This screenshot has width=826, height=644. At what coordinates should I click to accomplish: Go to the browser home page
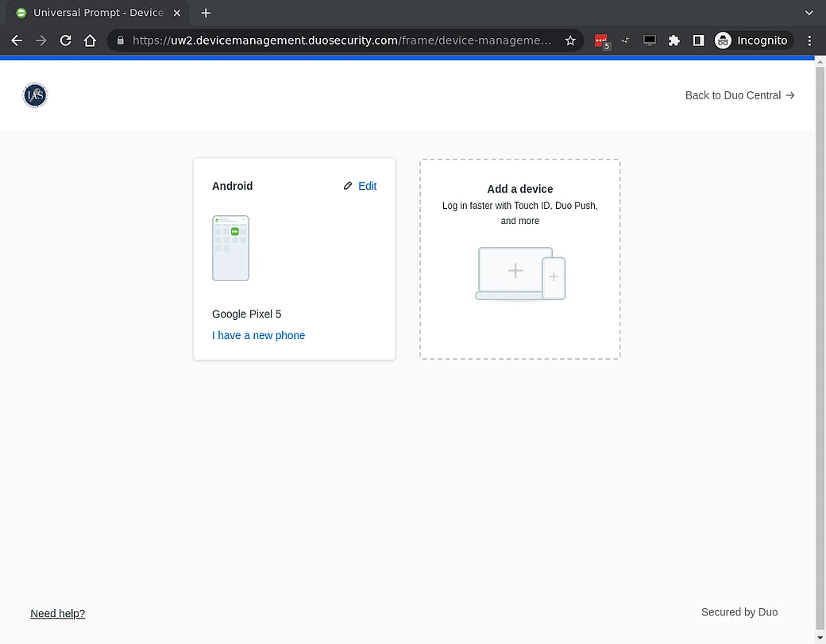[90, 40]
